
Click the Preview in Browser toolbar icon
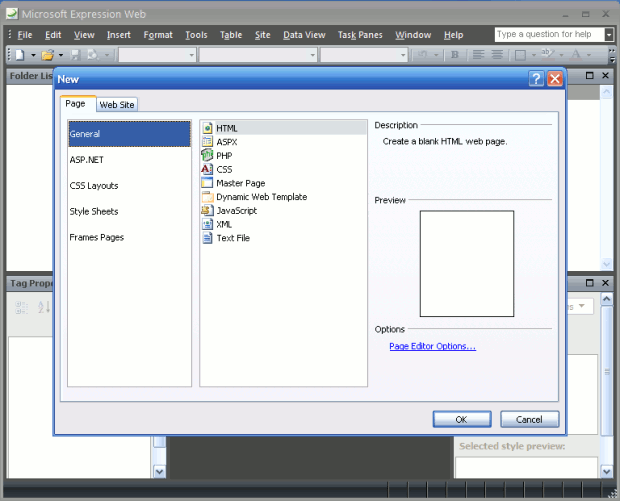pos(93,55)
